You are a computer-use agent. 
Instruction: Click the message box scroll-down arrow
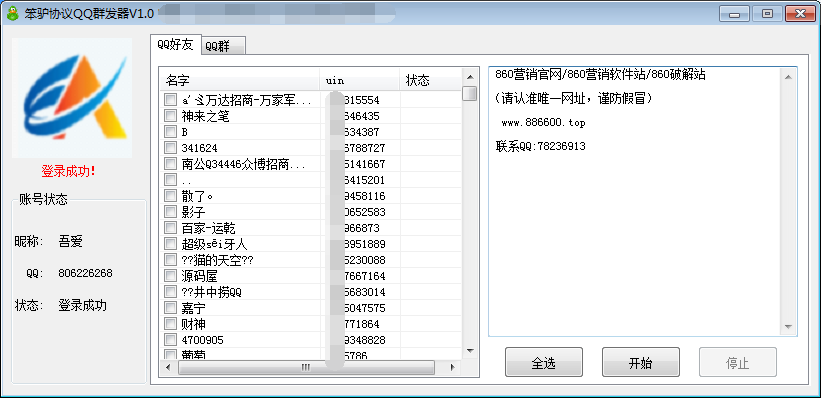pyautogui.click(x=788, y=327)
